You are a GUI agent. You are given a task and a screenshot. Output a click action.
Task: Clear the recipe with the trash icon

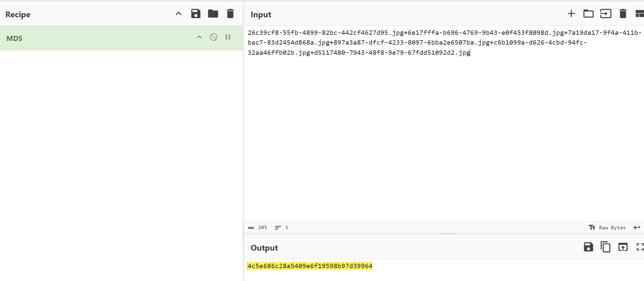point(230,14)
